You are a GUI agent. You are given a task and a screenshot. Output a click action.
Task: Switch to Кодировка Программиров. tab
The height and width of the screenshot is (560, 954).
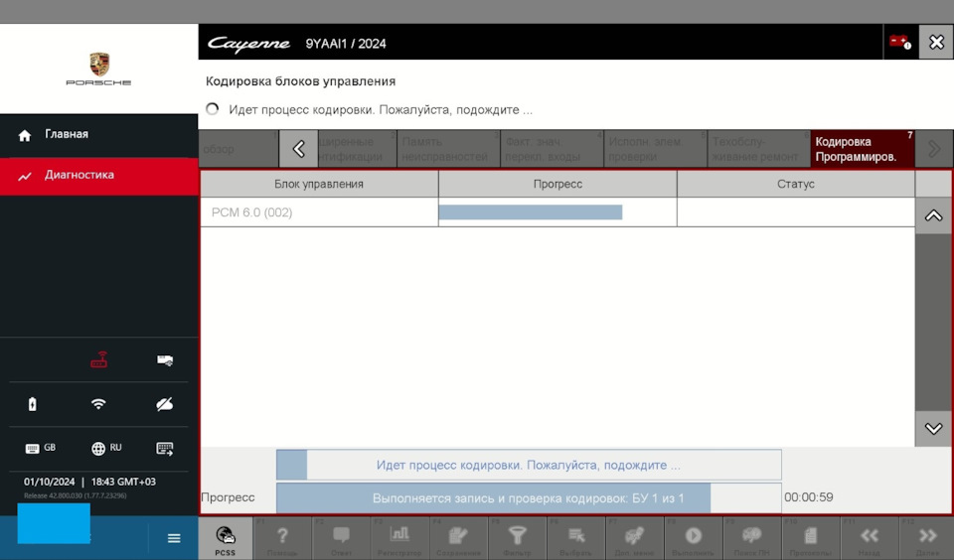coord(863,149)
